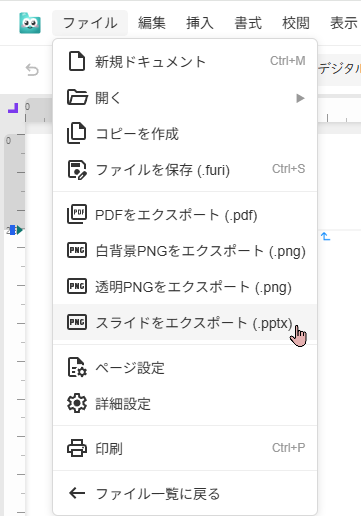Choose 透明PNGをエクスポート (.png)
Image resolution: width=361 pixels, height=516 pixels.
coord(185,286)
